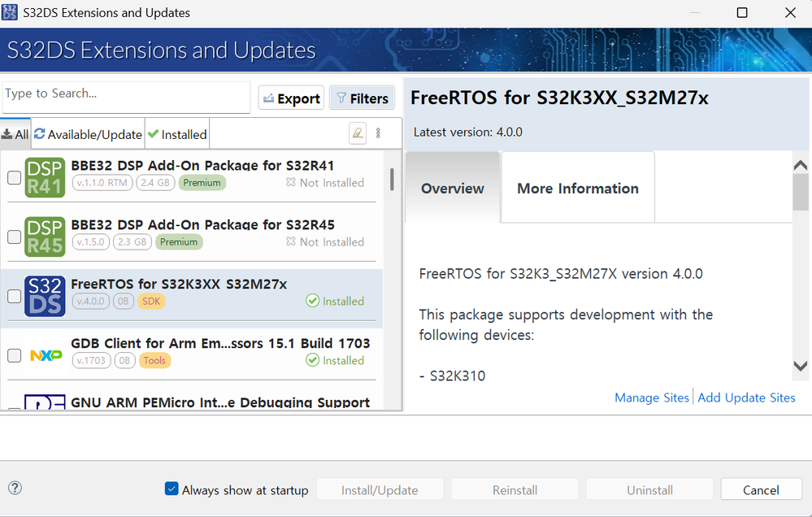
Task: Focus the Type to Search field
Action: [x=126, y=94]
